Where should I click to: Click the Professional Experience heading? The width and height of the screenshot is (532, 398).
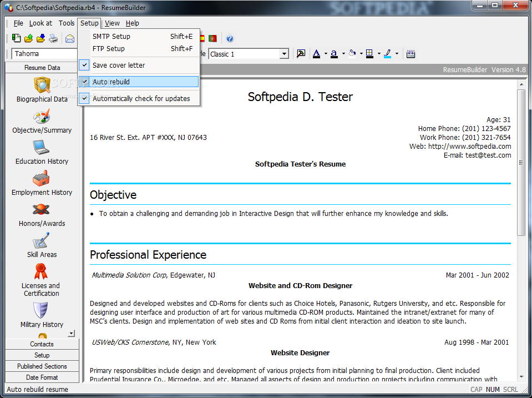coord(148,255)
